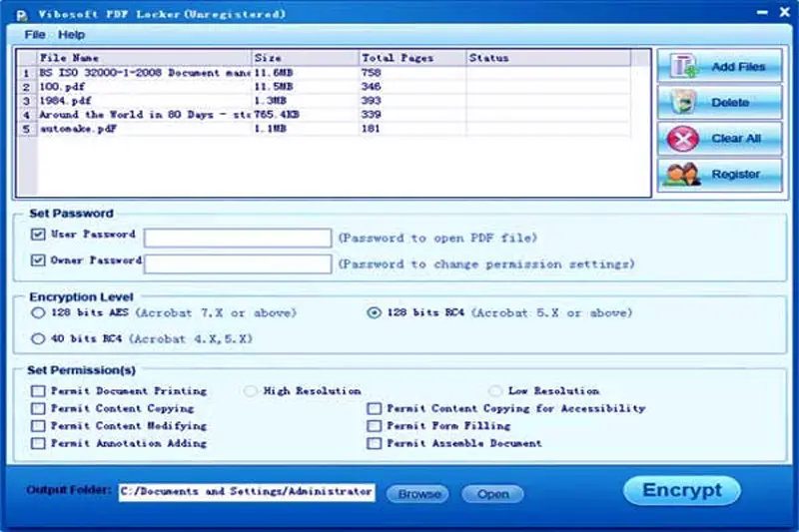The width and height of the screenshot is (799, 532).
Task: Select 128 bits AES encryption
Action: point(38,312)
